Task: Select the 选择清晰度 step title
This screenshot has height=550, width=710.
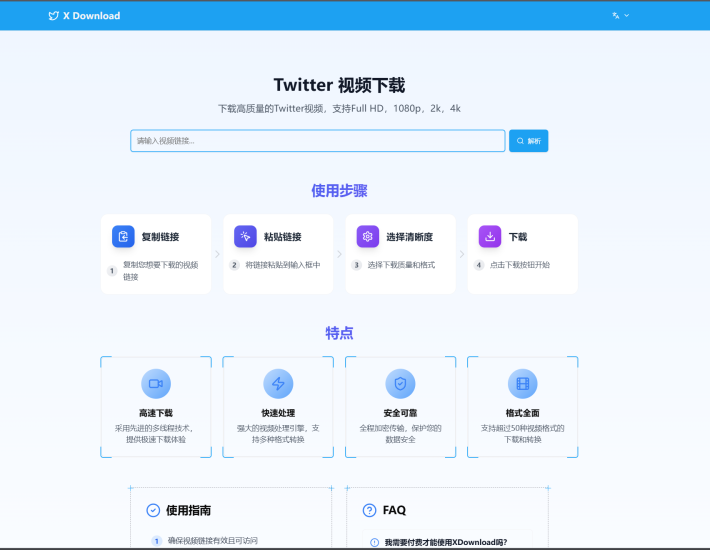Action: [x=409, y=237]
